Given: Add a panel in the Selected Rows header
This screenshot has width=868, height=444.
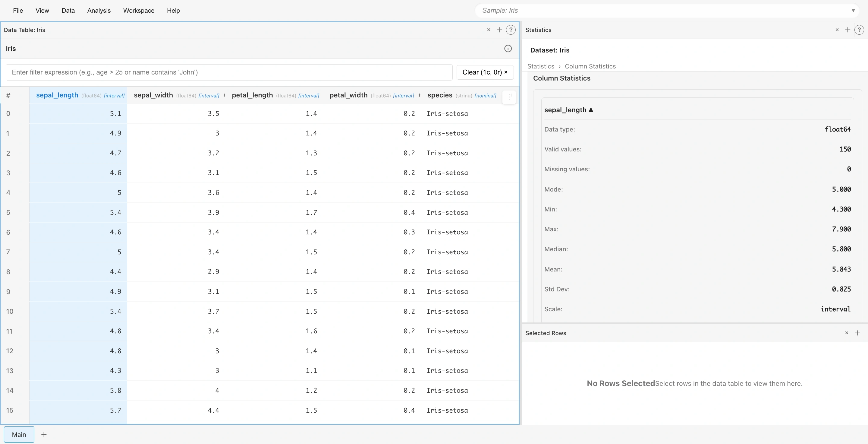Looking at the screenshot, I should 858,333.
